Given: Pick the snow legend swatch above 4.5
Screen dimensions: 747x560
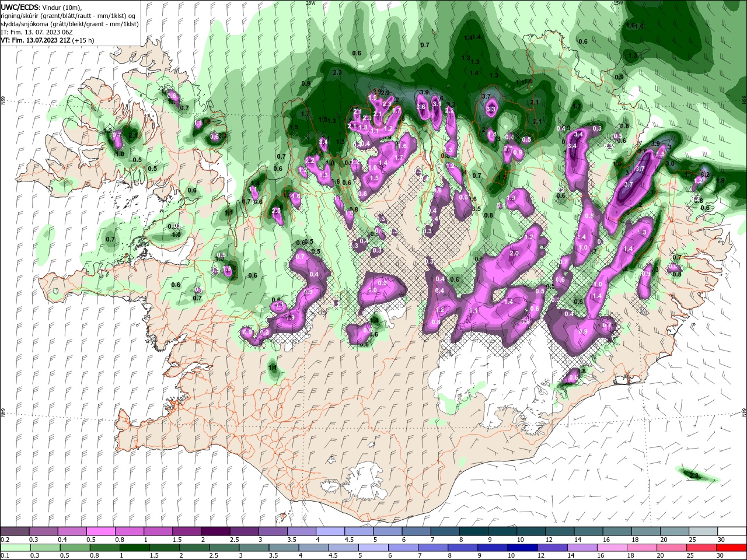Looking at the screenshot, I should tap(358, 531).
